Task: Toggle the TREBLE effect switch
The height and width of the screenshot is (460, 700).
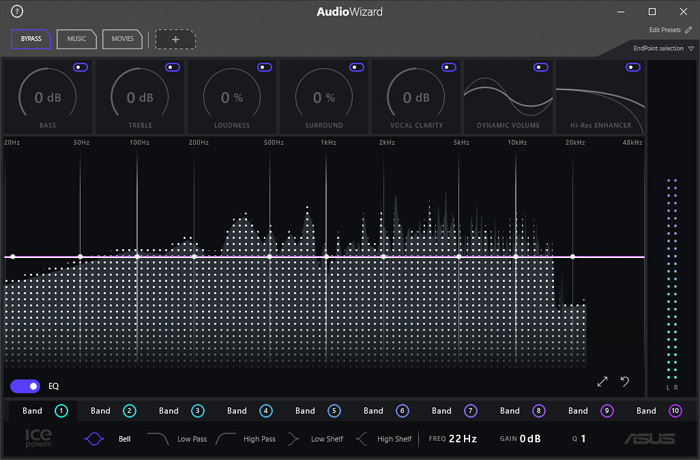Action: [172, 67]
